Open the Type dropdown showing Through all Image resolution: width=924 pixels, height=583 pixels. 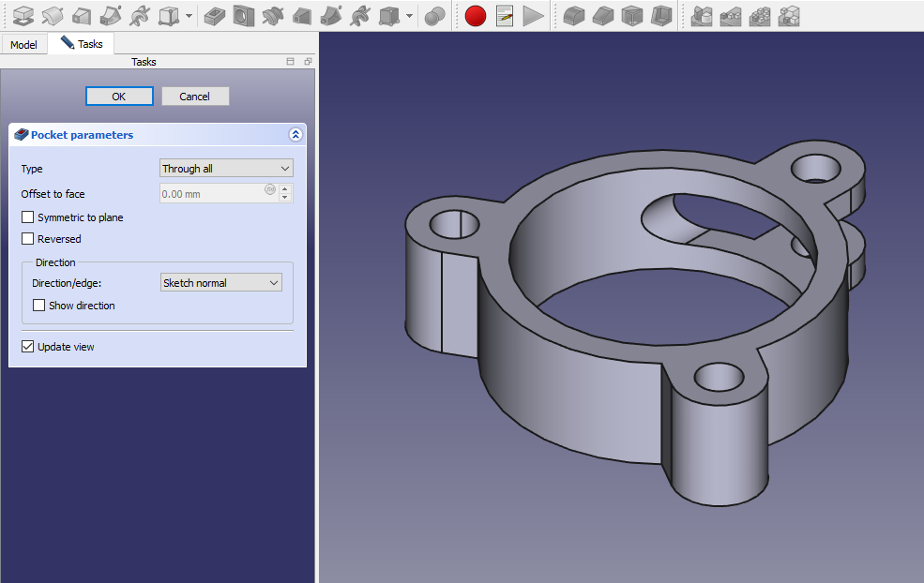(x=226, y=169)
